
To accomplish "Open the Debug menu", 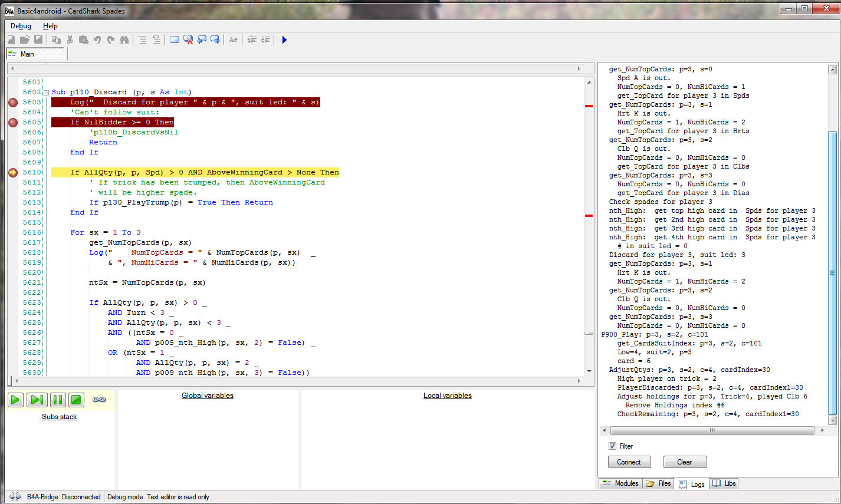I will [x=21, y=26].
